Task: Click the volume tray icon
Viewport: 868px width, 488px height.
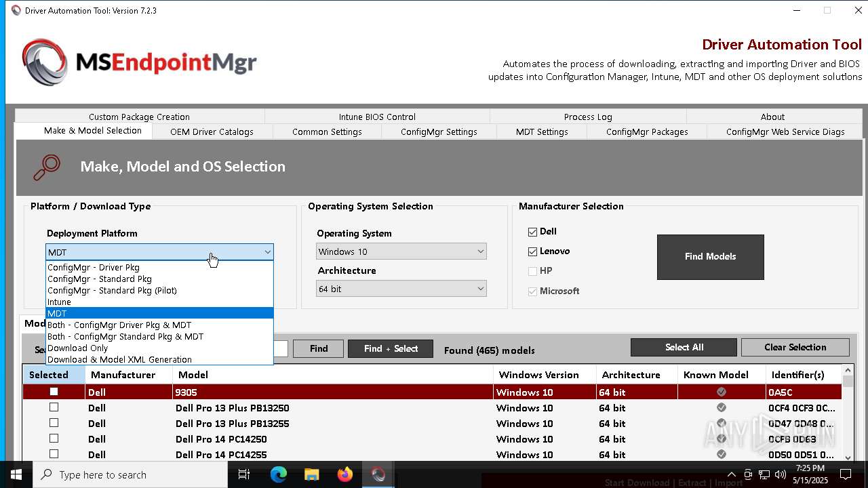Action: 780,474
